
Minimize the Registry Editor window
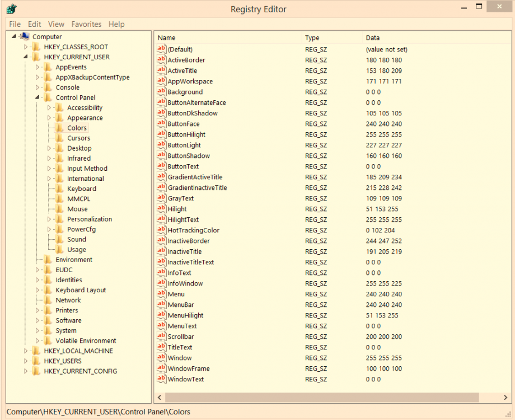[x=464, y=7]
